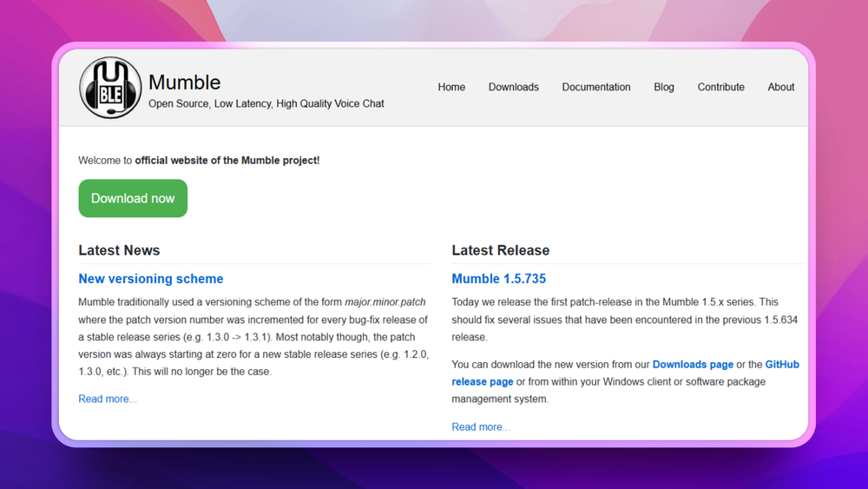Visit the Blog nav link
Screen dimensions: 868x489
point(664,87)
